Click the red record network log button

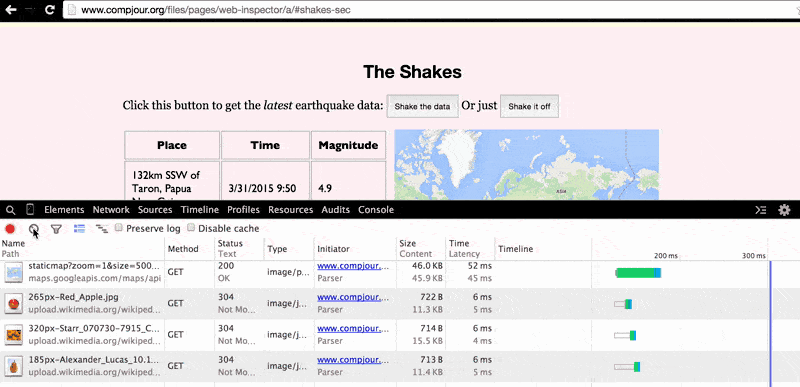10,229
